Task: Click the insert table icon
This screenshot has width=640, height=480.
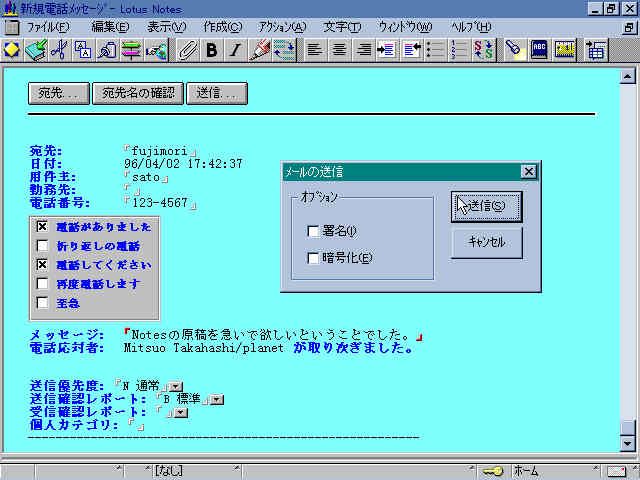Action: [596, 50]
